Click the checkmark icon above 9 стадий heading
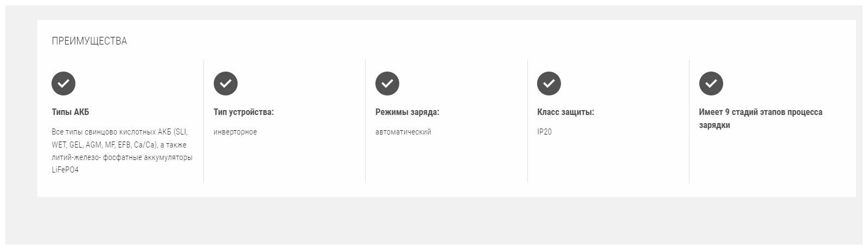 click(x=711, y=84)
